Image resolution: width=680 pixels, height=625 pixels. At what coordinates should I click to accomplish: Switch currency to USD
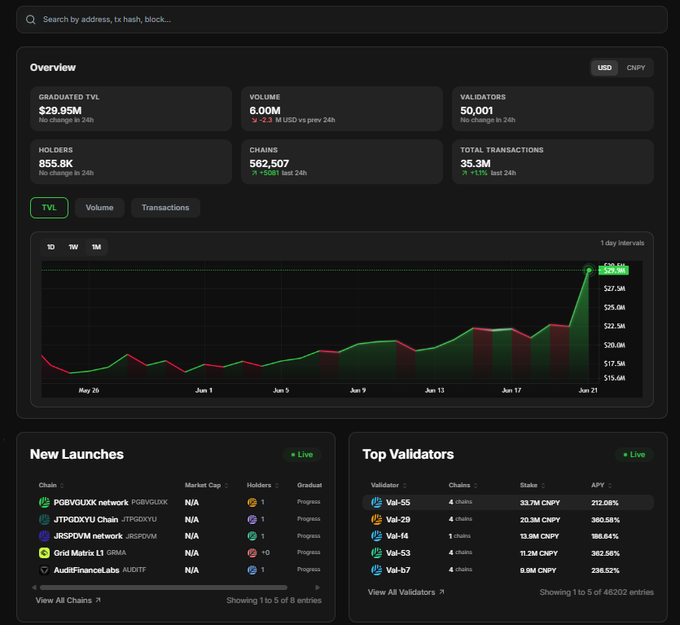click(605, 68)
